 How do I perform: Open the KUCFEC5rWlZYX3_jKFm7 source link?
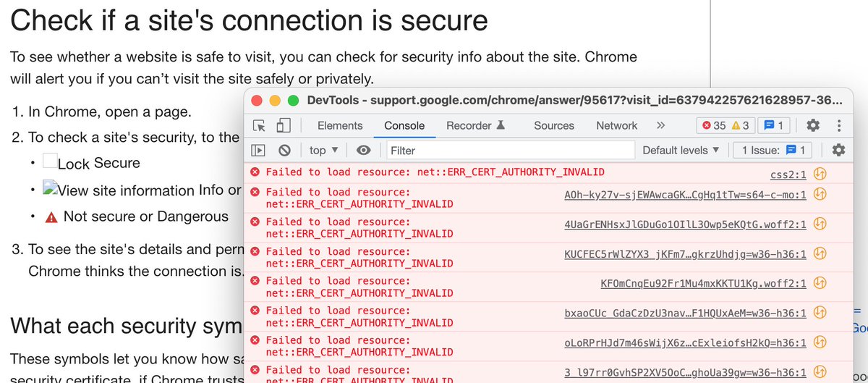[x=685, y=254]
